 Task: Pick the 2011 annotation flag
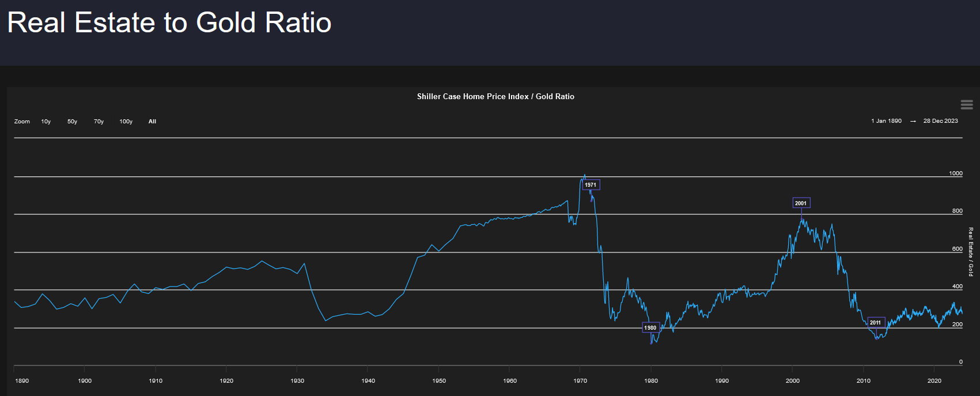pyautogui.click(x=876, y=322)
